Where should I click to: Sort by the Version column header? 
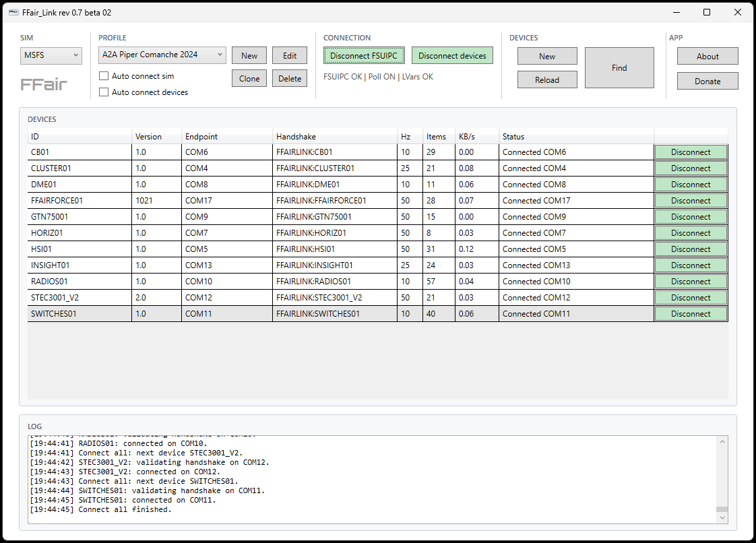tap(157, 137)
